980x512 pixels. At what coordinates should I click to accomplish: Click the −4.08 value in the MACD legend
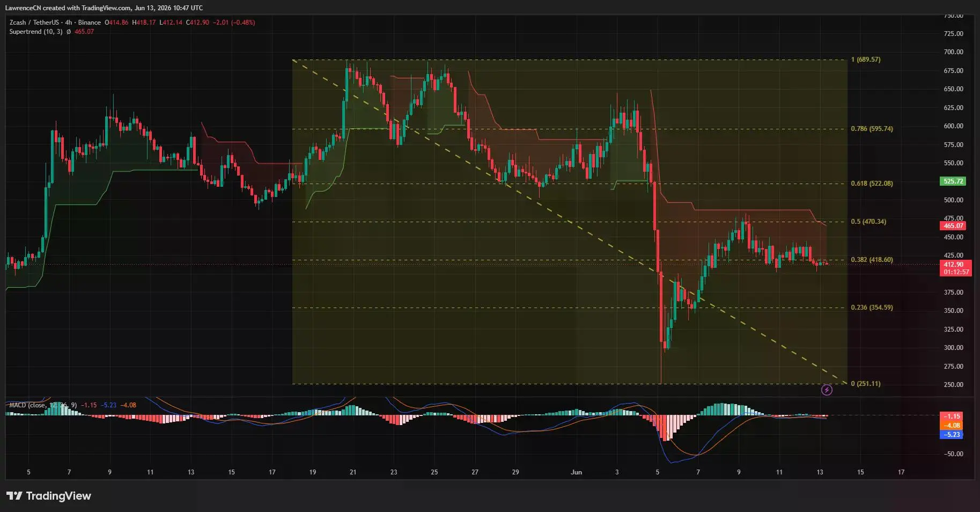[x=128, y=405]
